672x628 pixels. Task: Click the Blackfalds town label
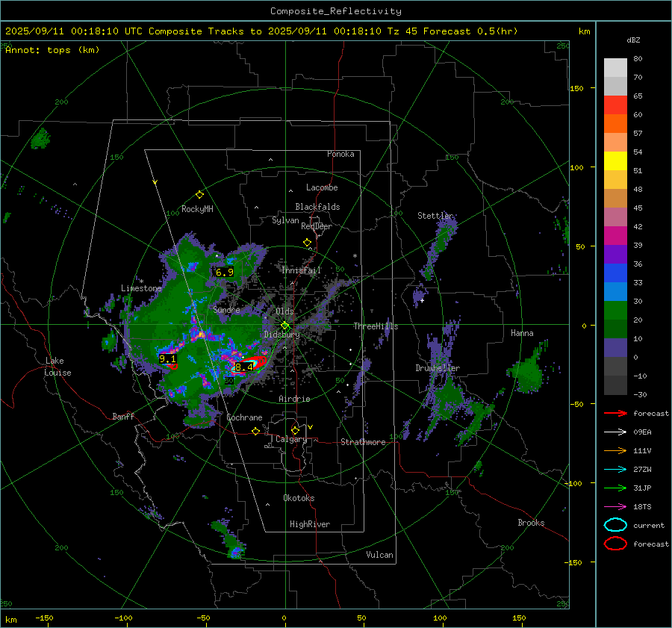tap(317, 207)
